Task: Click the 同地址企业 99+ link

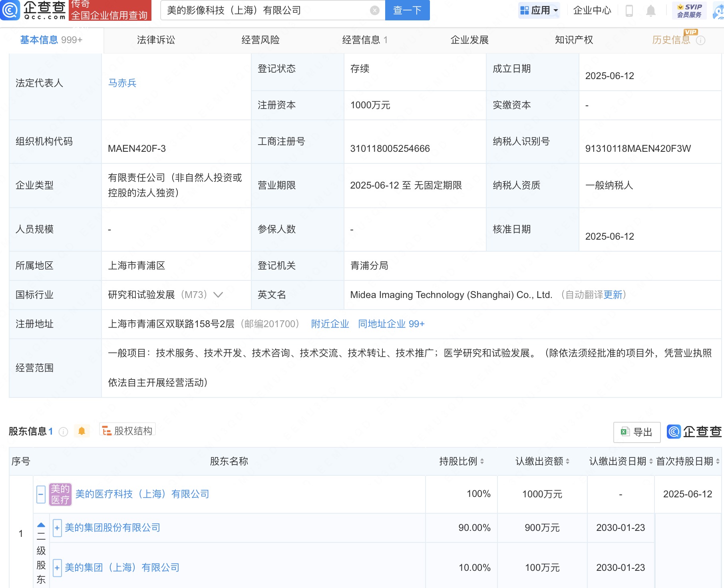Action: point(391,324)
